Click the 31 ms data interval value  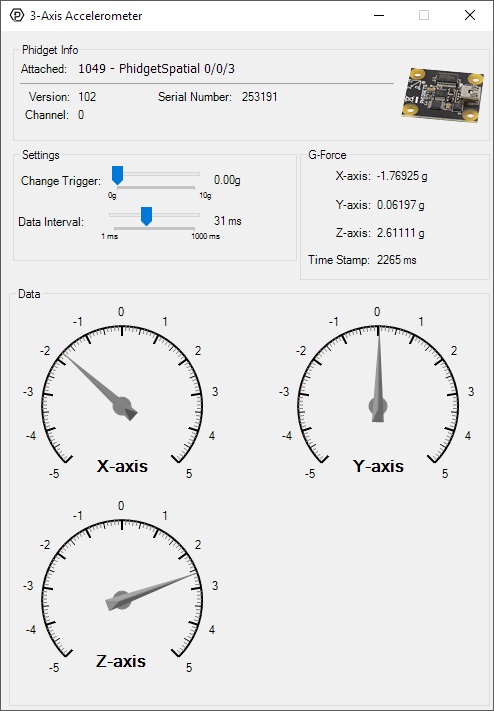point(228,221)
